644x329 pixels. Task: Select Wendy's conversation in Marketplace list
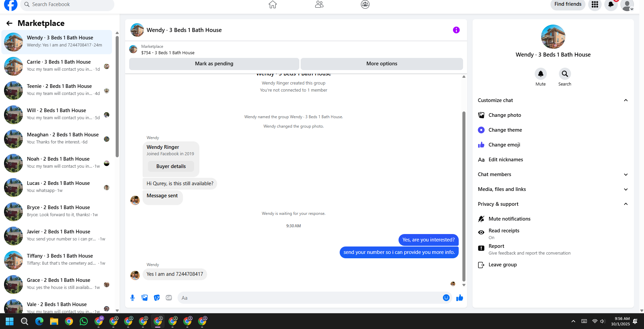[x=56, y=42]
